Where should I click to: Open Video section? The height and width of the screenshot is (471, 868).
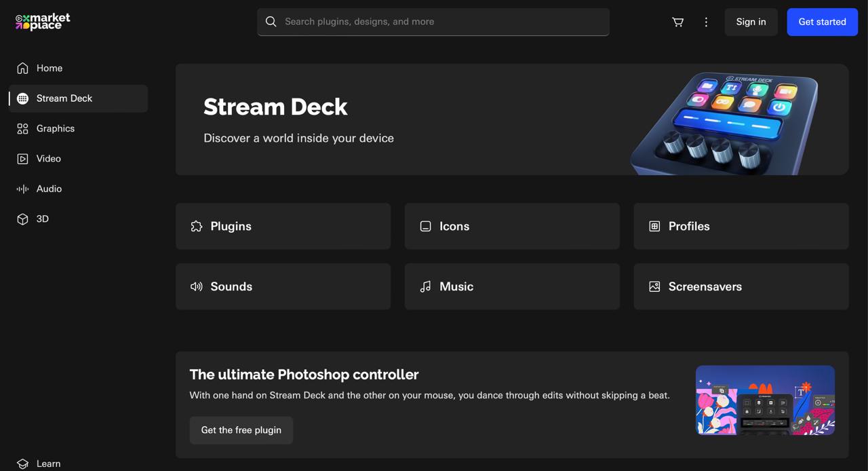(79, 159)
